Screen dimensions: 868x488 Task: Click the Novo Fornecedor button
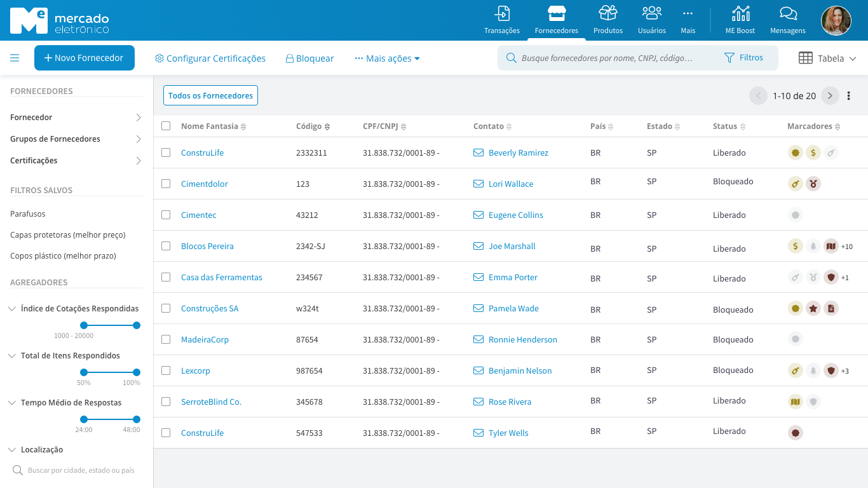tap(84, 58)
